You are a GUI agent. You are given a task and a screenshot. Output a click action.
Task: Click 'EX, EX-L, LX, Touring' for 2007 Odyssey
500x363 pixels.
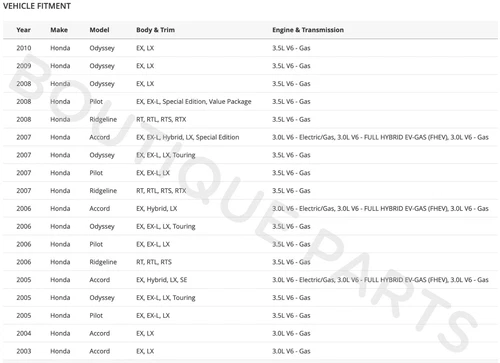(x=166, y=155)
